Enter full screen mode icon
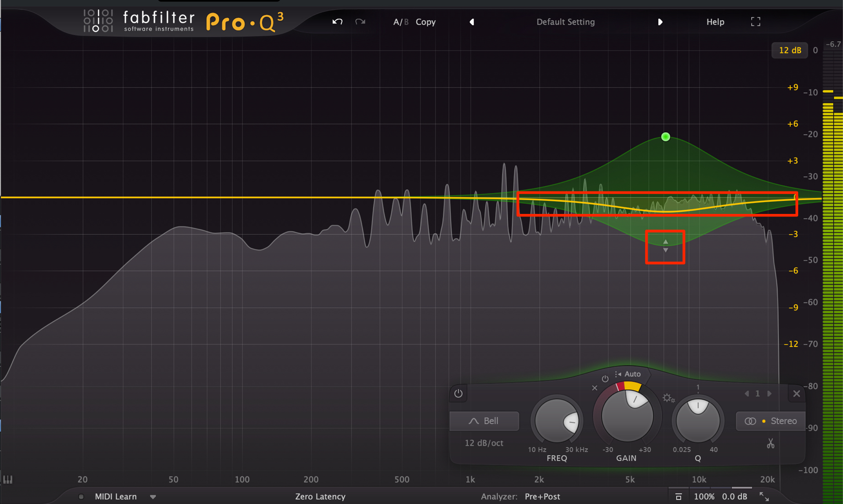The width and height of the screenshot is (843, 504). pyautogui.click(x=755, y=22)
